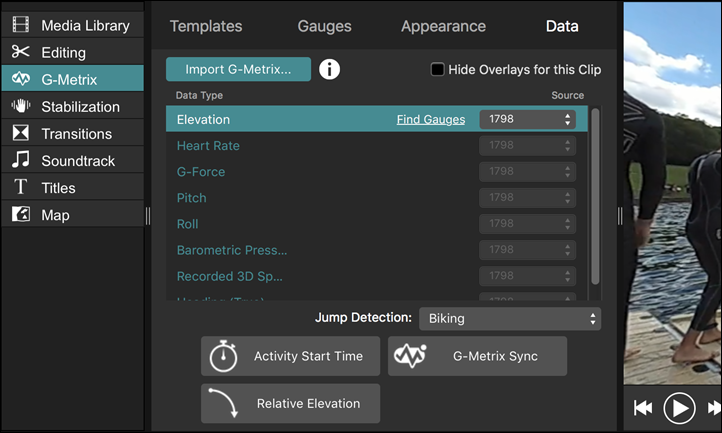
Task: Open the Map icon in sidebar
Action: tap(21, 214)
